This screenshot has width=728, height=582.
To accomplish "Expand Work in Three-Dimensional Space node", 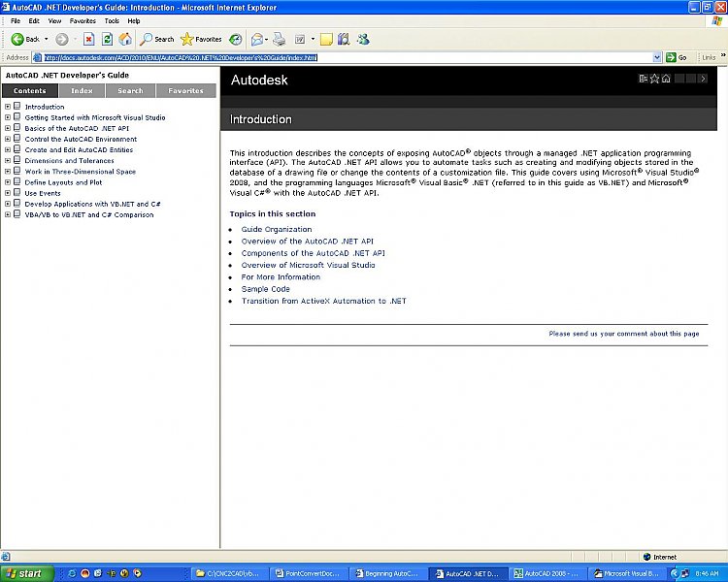I will 8,172.
